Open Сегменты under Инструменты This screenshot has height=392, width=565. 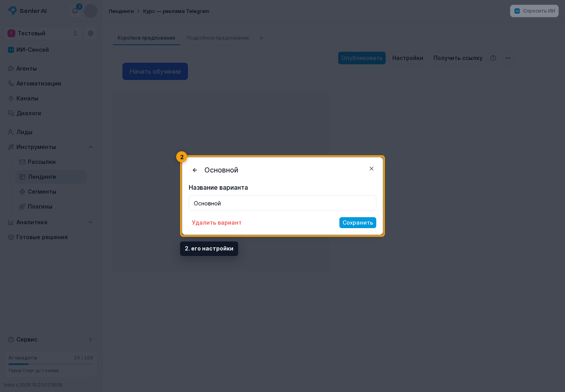coord(51,192)
